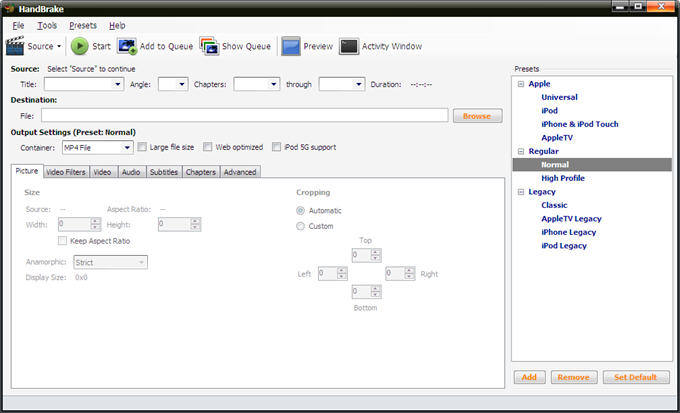Viewport: 680px width, 413px height.
Task: Select Automatic cropping radio button
Action: 300,210
